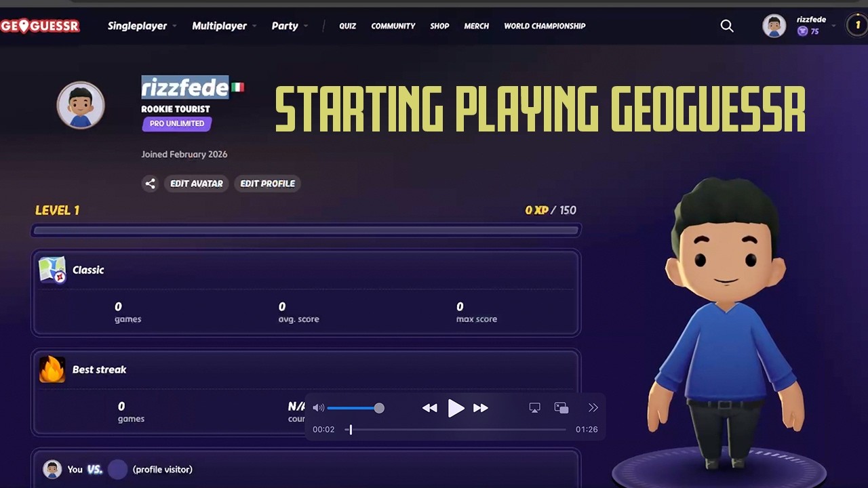Viewport: 868px width, 488px height.
Task: Click the Classic avg. score value
Action: point(282,306)
